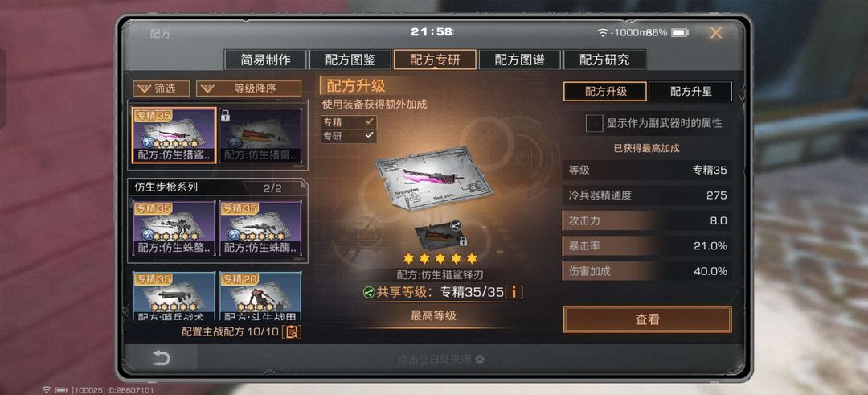
Task: Select the 配方:仿生蛛螯 recipe thumbnail
Action: point(174,228)
